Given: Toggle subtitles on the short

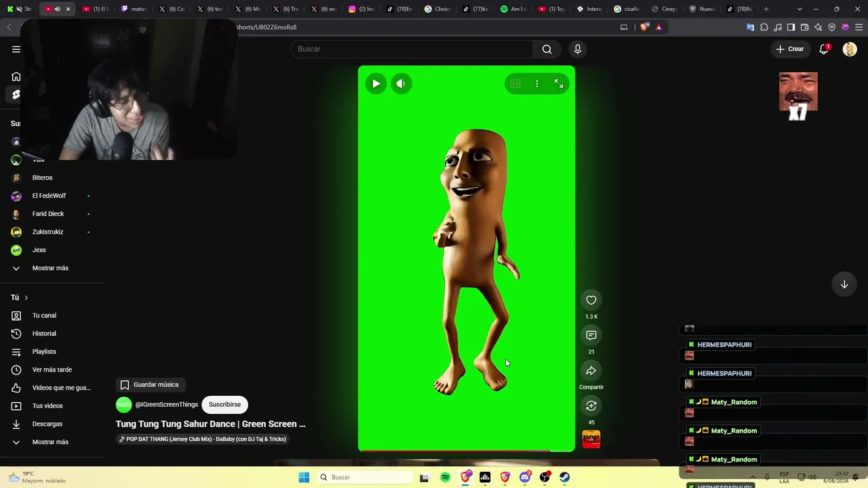Looking at the screenshot, I should pyautogui.click(x=515, y=83).
